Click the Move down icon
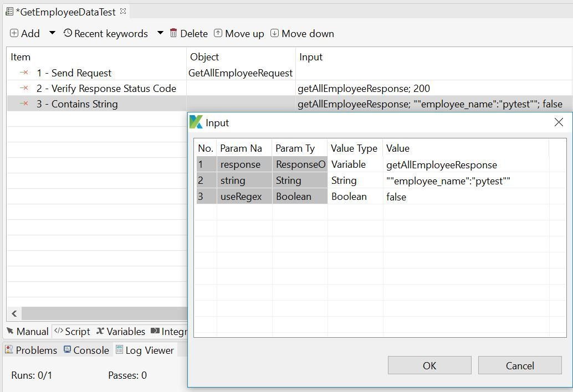 coord(274,33)
